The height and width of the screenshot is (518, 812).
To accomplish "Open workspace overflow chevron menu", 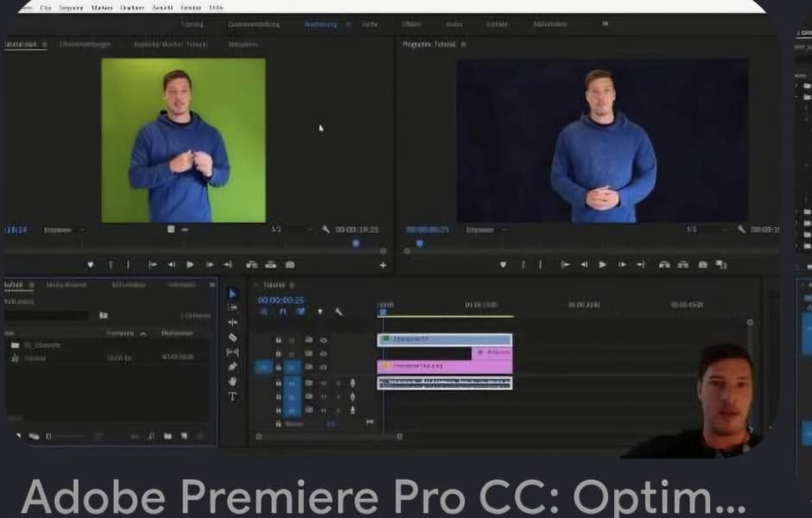I will tap(605, 24).
